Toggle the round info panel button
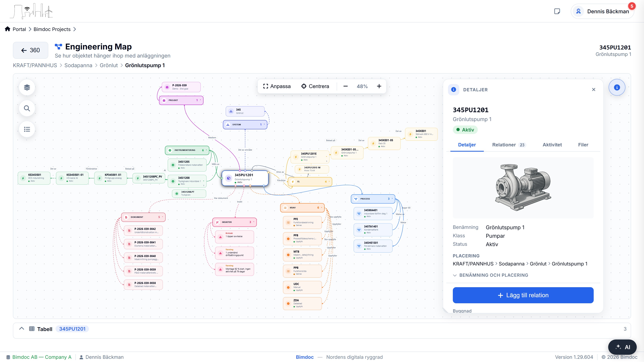This screenshot has width=644, height=362. [x=617, y=87]
